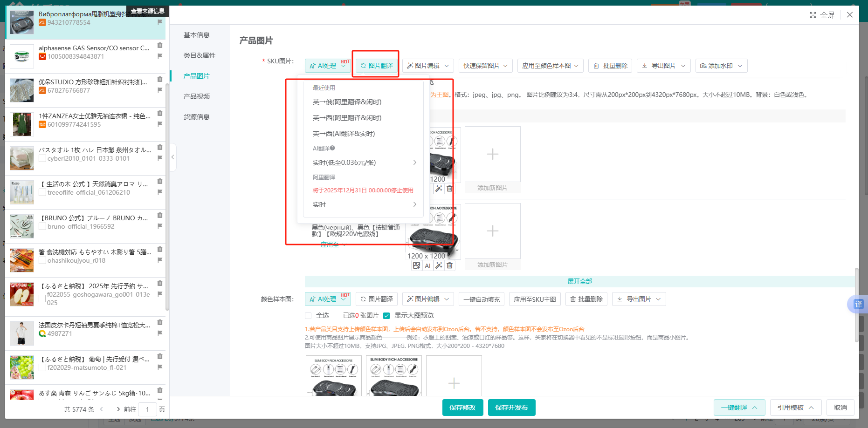This screenshot has height=428, width=868.
Task: Expand the 导出图片 dropdown
Action: (663, 66)
